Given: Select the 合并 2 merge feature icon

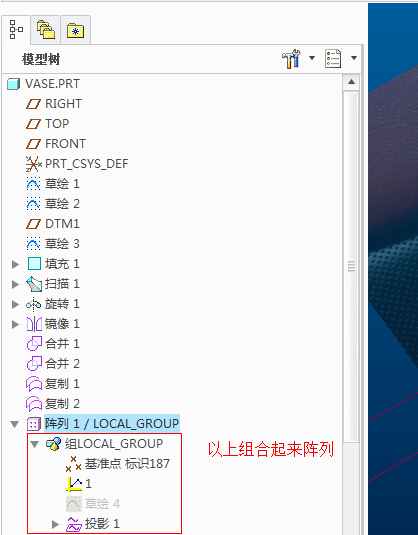Looking at the screenshot, I should (34, 364).
